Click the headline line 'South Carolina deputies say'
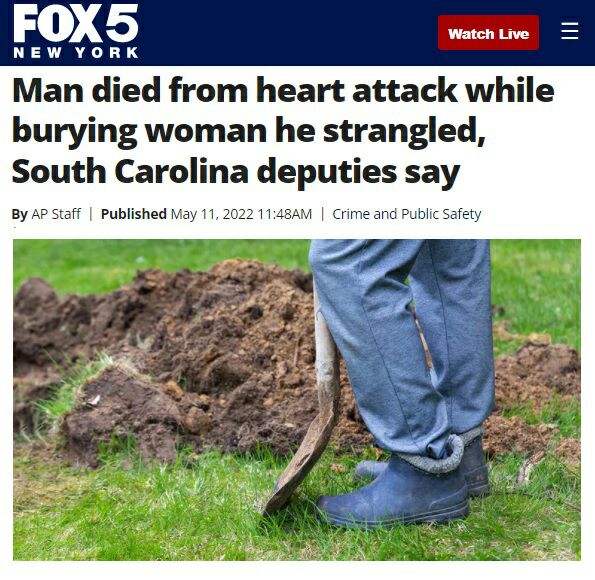 coord(236,172)
